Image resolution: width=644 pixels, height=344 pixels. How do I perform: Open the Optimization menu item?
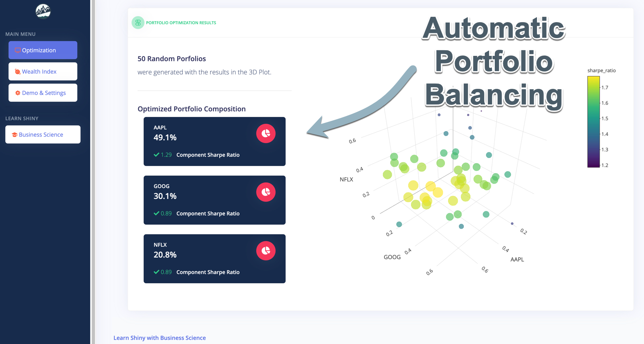click(43, 50)
